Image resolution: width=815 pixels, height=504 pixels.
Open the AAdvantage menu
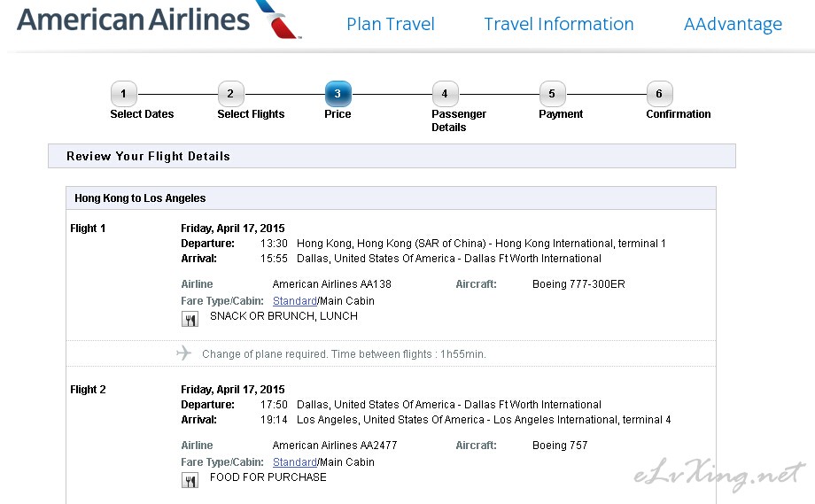tap(733, 24)
